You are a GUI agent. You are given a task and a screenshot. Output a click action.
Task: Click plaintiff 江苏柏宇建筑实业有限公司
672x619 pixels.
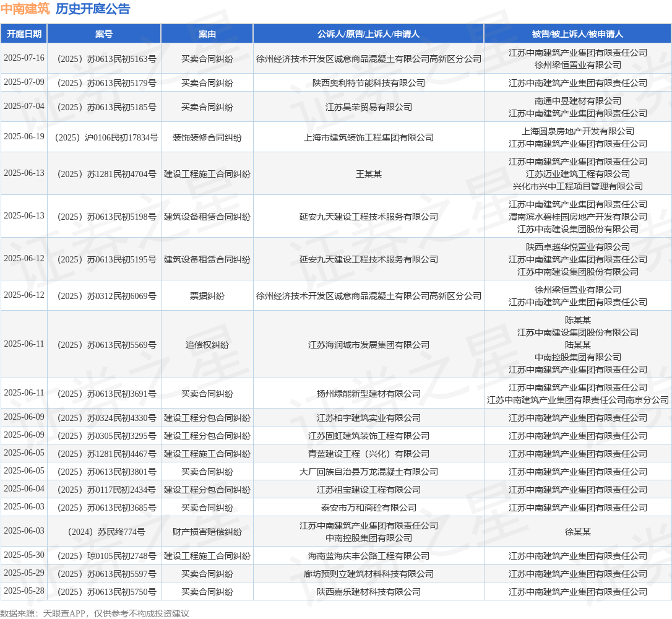coord(369,418)
